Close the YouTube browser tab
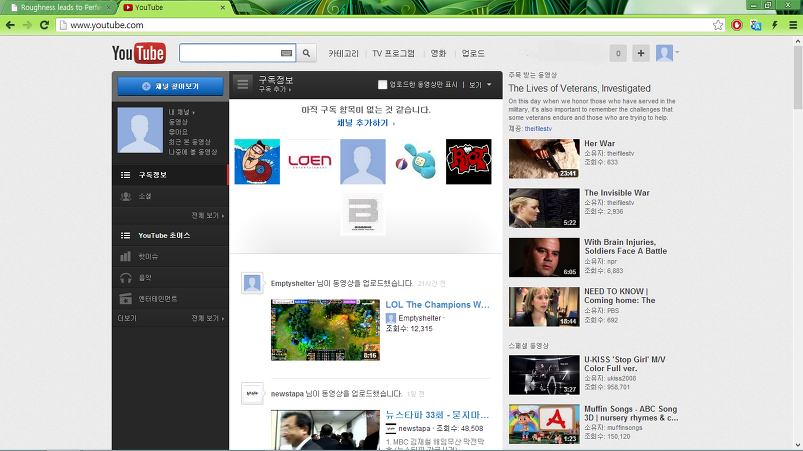803x451 pixels. (223, 8)
